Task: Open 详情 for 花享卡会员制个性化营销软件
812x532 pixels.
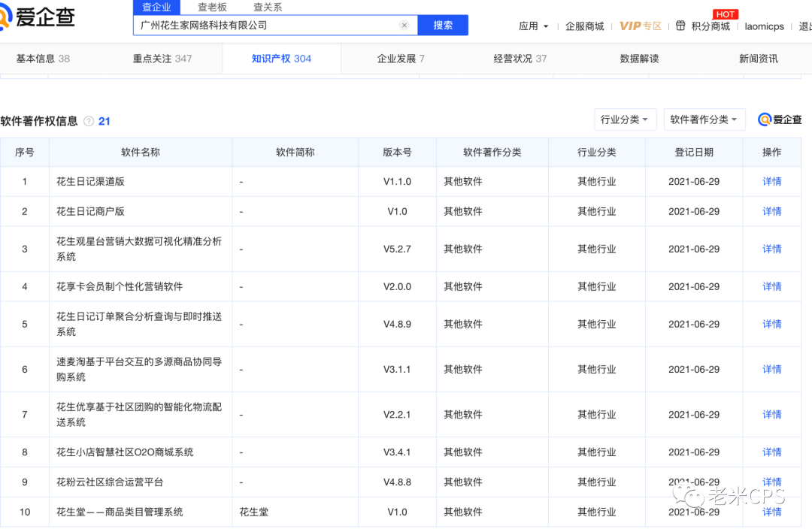Action: coord(771,287)
